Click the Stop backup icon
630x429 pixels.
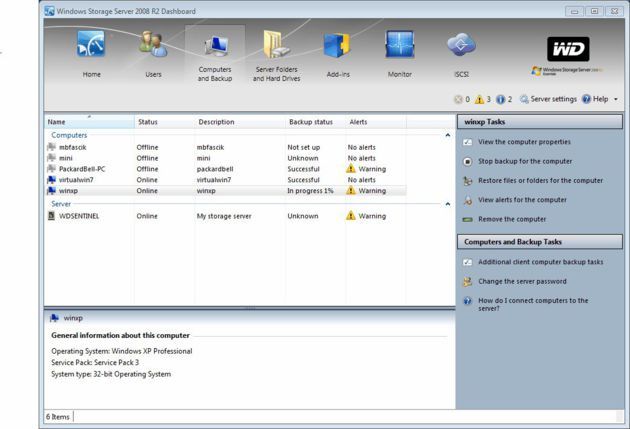(x=467, y=161)
